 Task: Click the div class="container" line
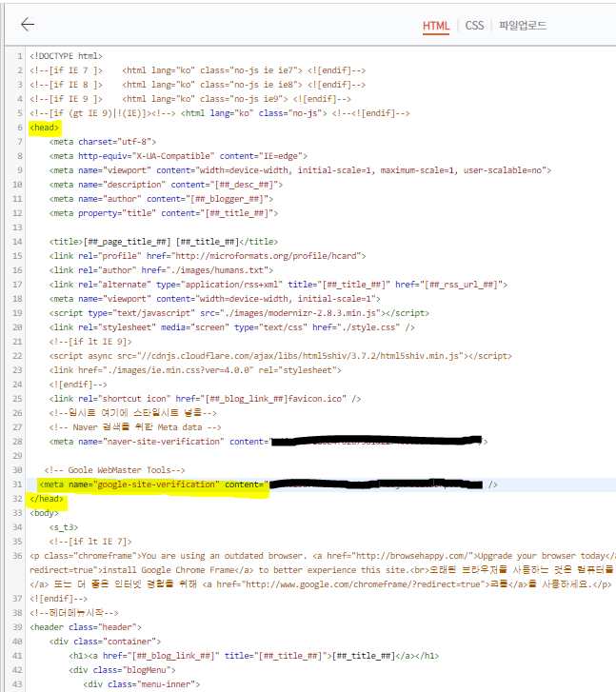pyautogui.click(x=105, y=642)
